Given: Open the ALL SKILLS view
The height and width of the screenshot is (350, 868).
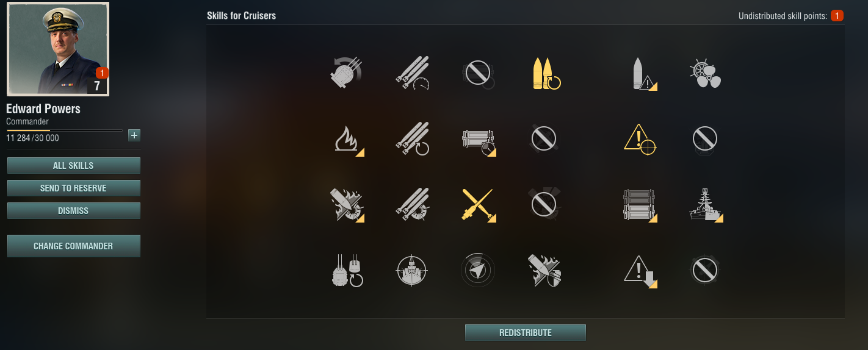Looking at the screenshot, I should (x=73, y=166).
